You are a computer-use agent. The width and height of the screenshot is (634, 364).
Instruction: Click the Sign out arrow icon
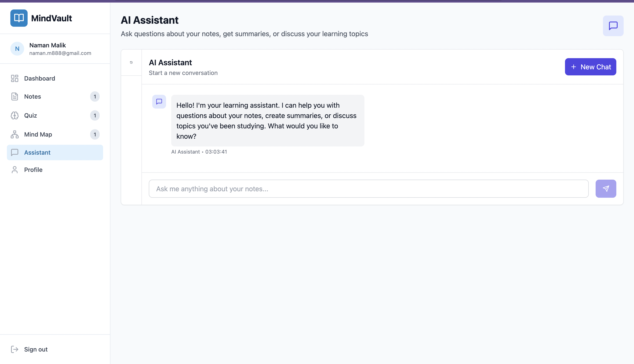tap(14, 349)
